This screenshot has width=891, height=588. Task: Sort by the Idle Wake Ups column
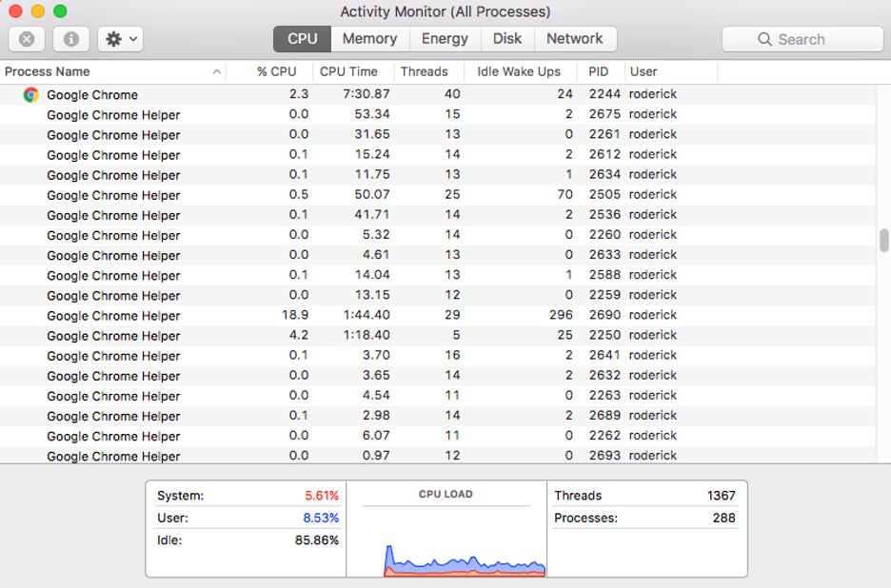point(519,71)
